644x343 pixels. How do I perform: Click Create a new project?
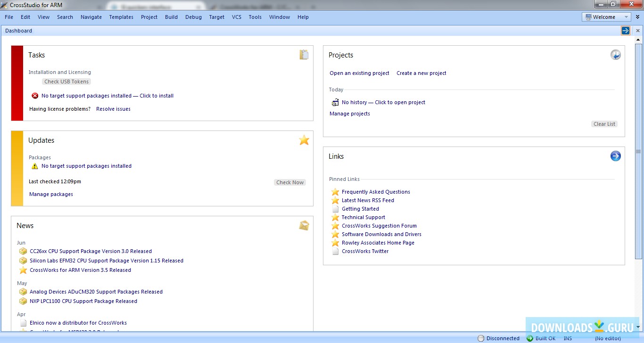pos(421,73)
